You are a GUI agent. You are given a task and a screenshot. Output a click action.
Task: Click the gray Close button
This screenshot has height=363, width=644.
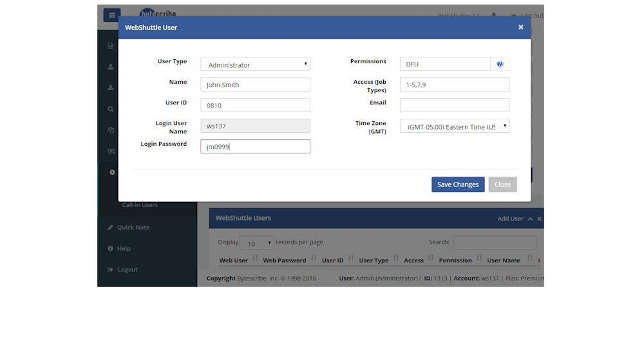click(502, 184)
